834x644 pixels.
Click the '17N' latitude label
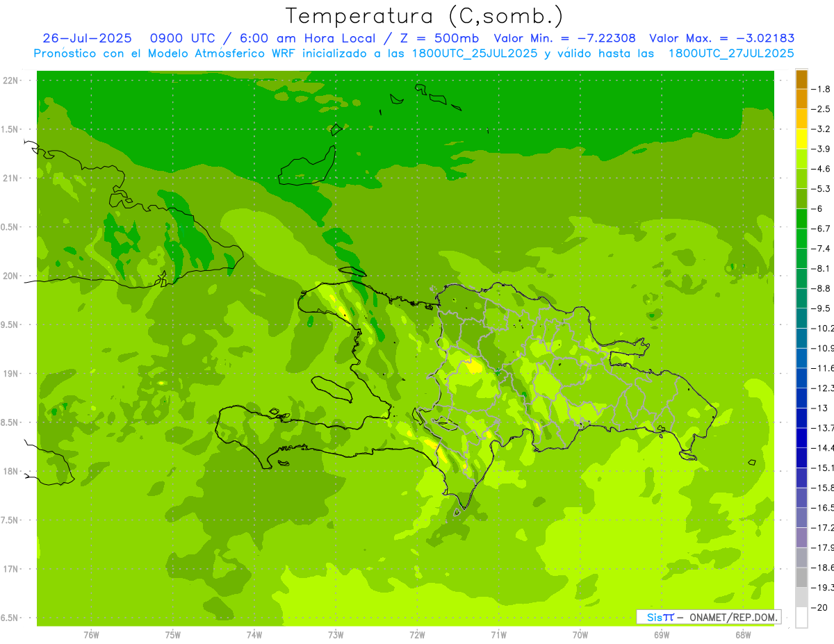pos(12,569)
